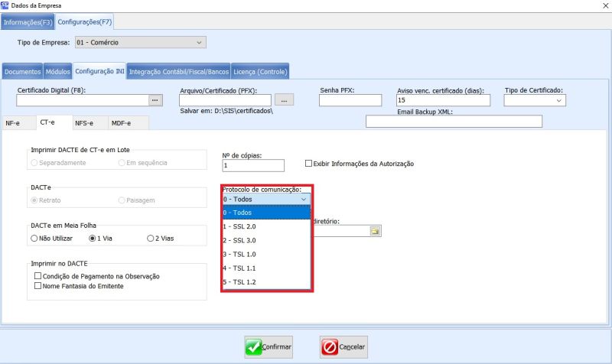Click the red Cancelar button
Viewport: 612px width, 364px height.
pos(343,346)
